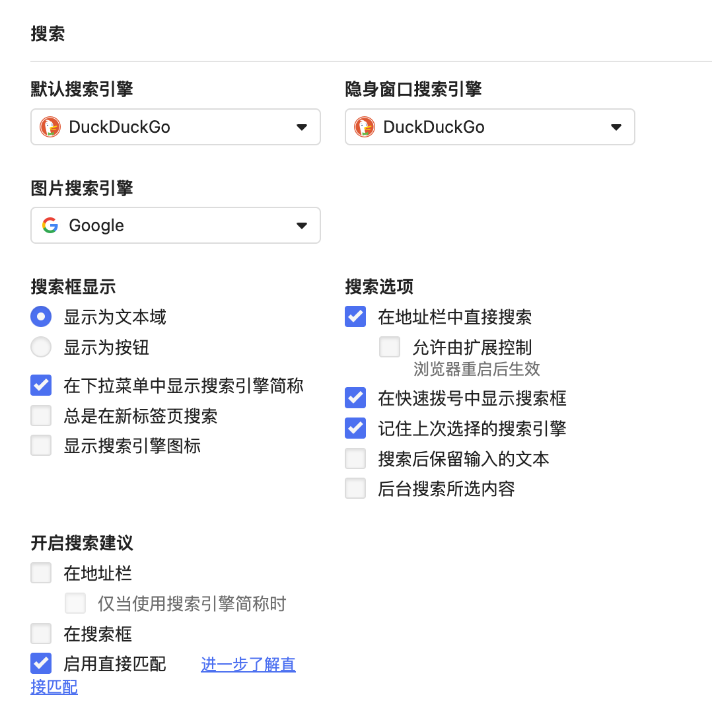Open the 进一步了解直接匹配 link
Screen dimensions: 712x728
click(x=248, y=665)
